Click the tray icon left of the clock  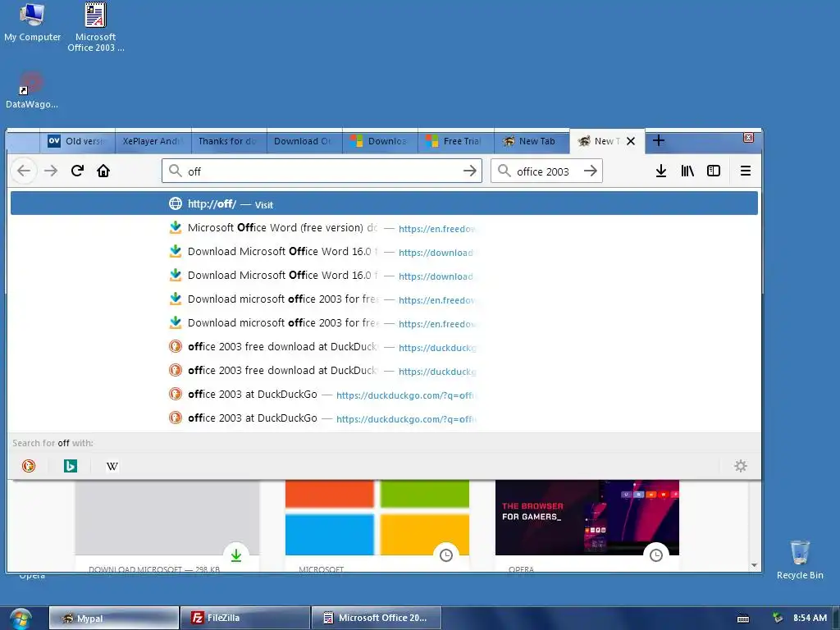tap(778, 619)
